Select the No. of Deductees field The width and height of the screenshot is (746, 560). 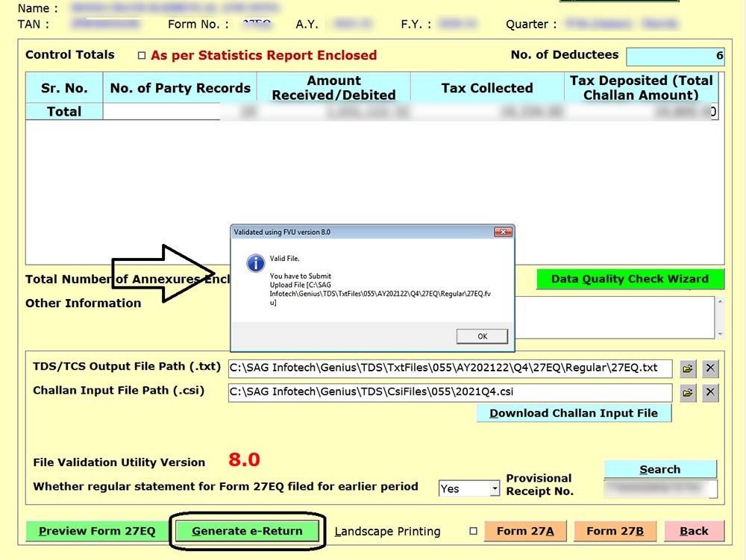[675, 56]
